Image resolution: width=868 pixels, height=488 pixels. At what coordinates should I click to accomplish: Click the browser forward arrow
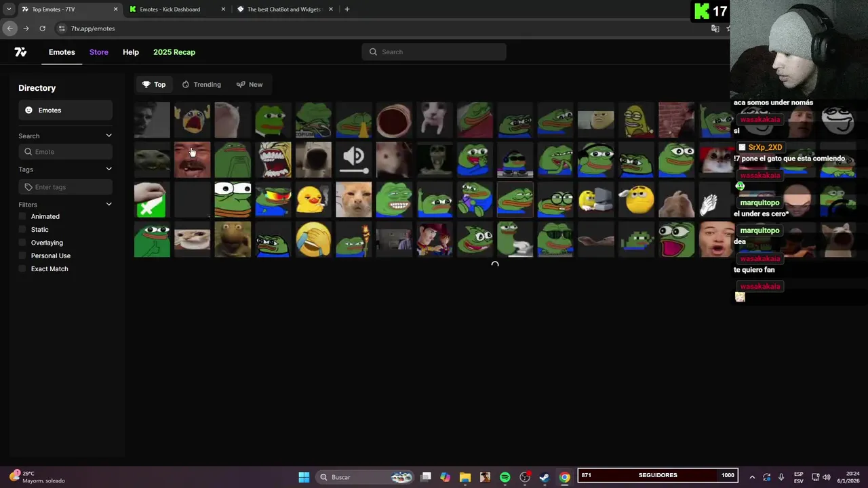click(26, 28)
